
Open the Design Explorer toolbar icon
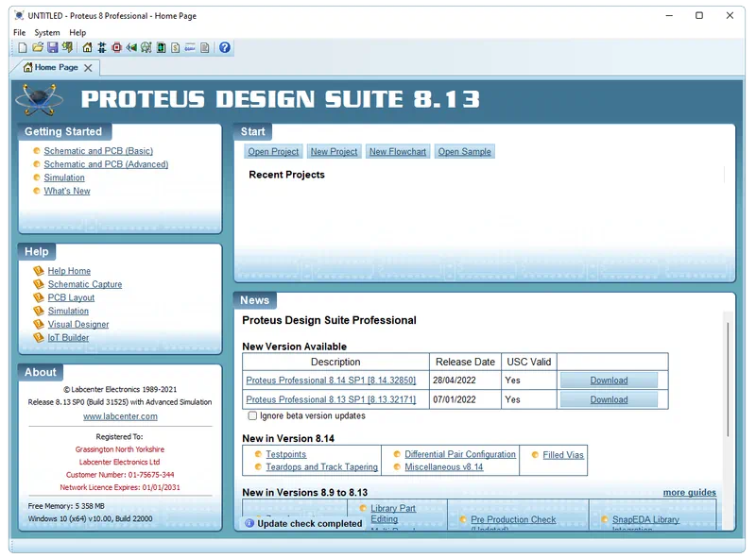161,48
